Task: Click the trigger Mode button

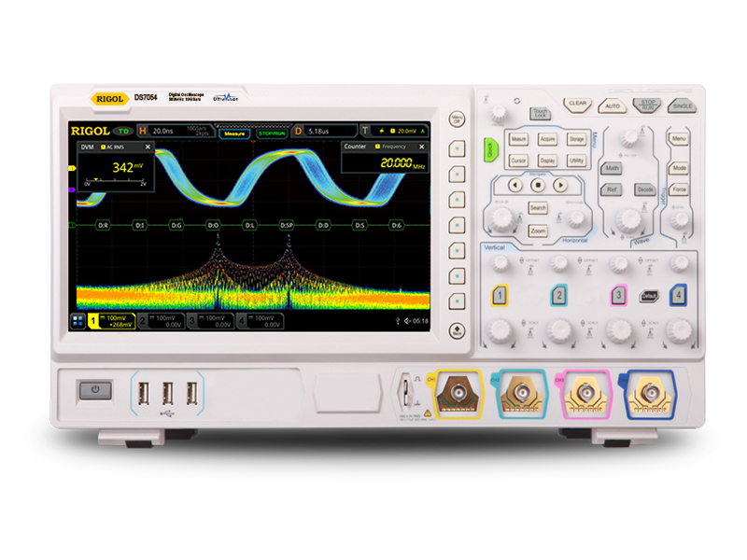Action: [x=679, y=168]
